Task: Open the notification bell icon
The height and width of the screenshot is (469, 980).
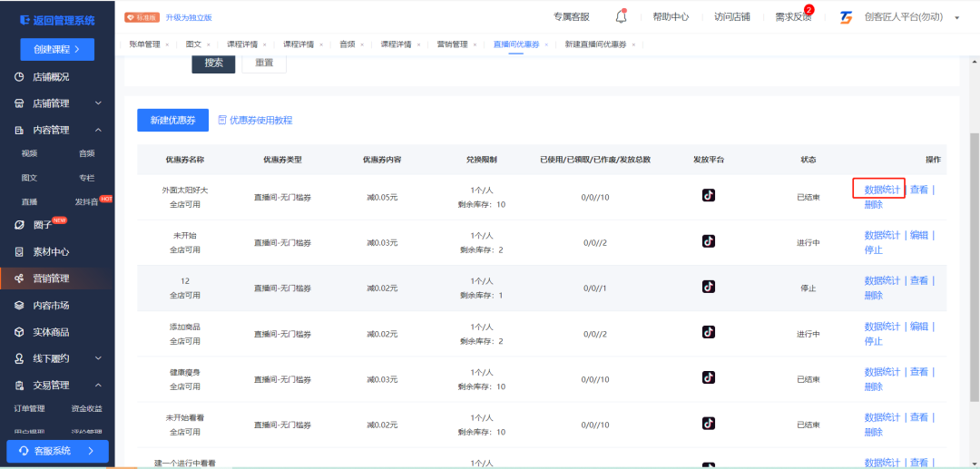Action: [621, 17]
